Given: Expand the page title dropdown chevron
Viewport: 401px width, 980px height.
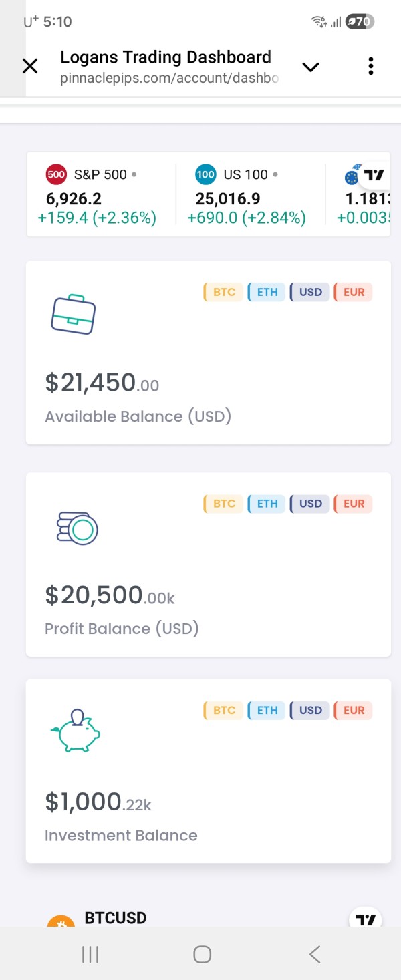Looking at the screenshot, I should coord(311,67).
